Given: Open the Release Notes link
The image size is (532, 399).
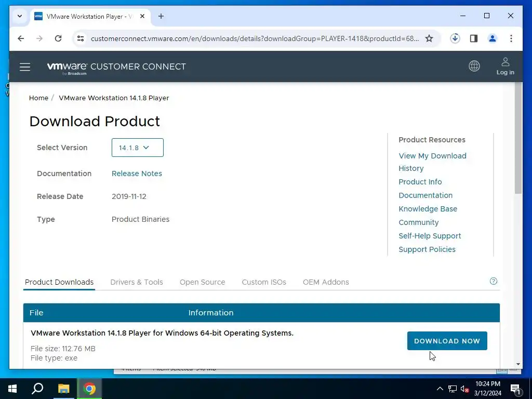Looking at the screenshot, I should [137, 174].
